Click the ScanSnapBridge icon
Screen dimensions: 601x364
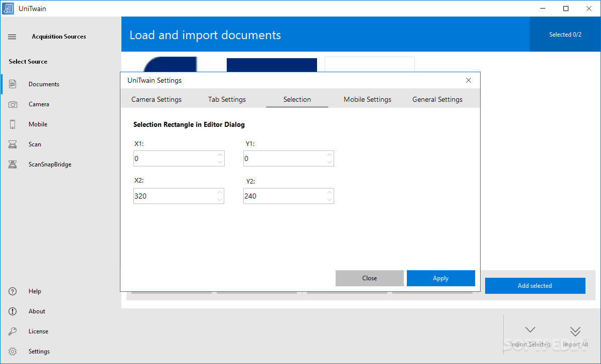13,164
